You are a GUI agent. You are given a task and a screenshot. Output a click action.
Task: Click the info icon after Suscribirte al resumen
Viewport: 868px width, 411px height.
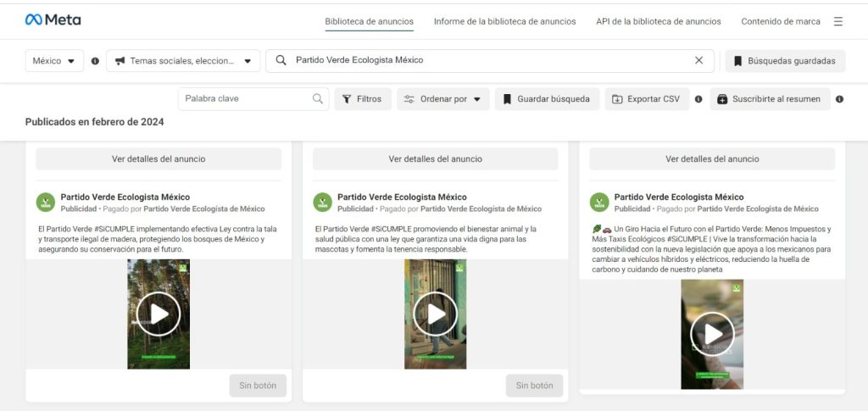pos(840,99)
